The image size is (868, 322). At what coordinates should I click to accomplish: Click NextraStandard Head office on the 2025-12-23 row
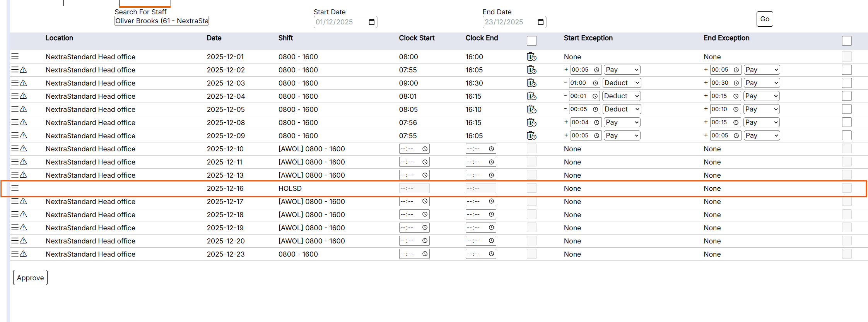pyautogui.click(x=91, y=254)
